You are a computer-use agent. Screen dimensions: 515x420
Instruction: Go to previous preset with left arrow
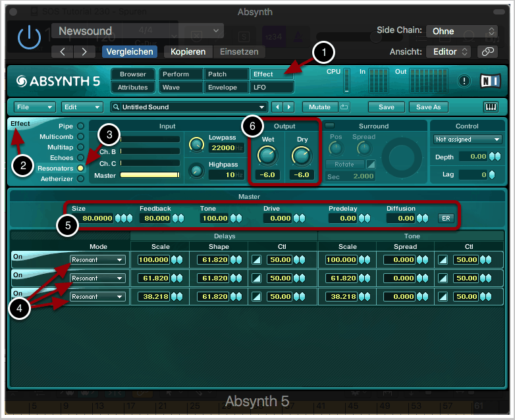click(x=62, y=51)
